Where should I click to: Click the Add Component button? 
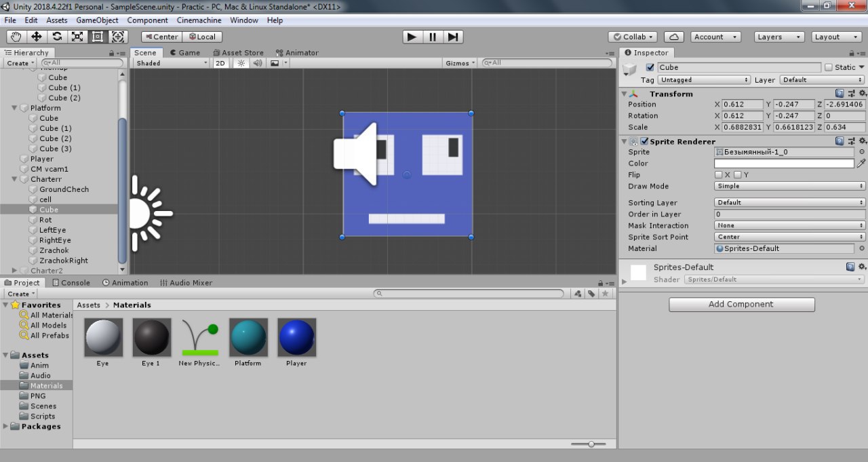742,305
